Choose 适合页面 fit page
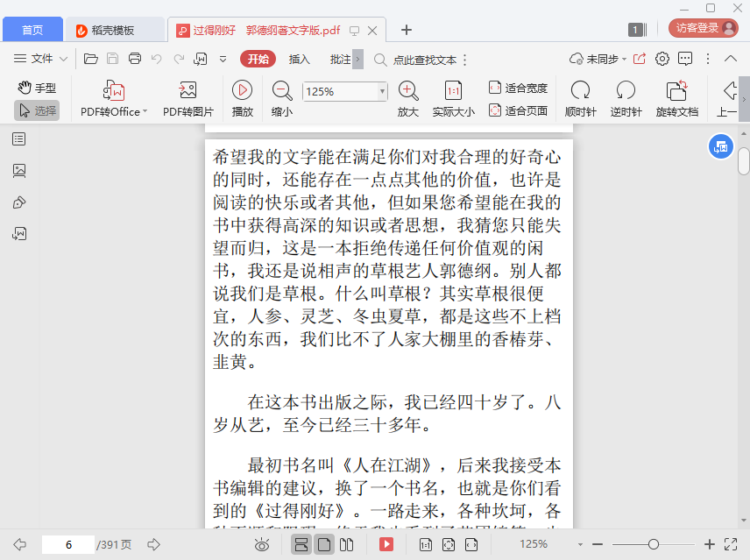This screenshot has width=750, height=560. point(518,111)
